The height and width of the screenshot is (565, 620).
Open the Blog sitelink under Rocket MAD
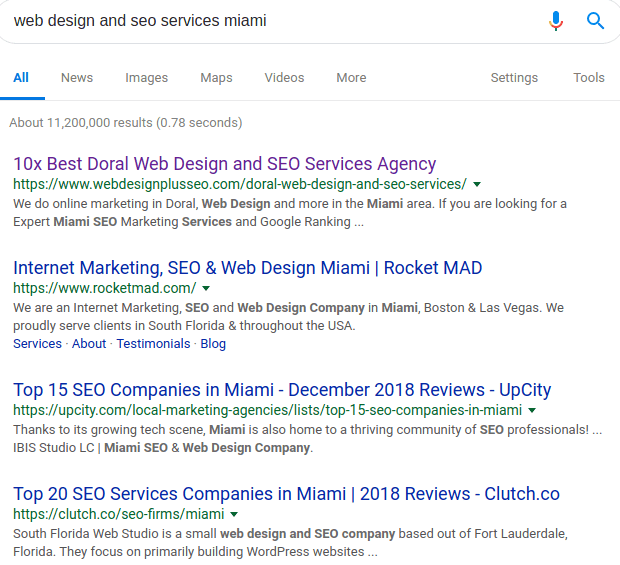click(213, 344)
